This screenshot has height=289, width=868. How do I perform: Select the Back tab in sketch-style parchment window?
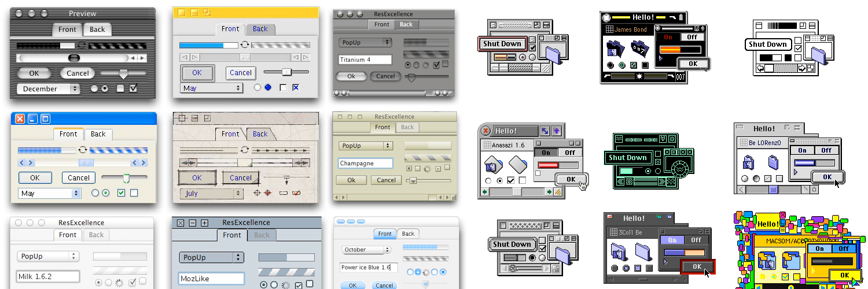tap(260, 134)
